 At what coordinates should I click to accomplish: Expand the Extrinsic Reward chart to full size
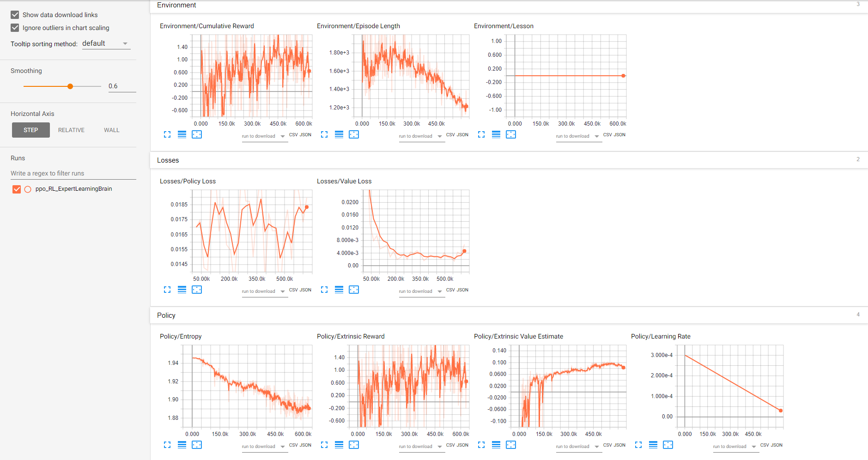coord(324,445)
